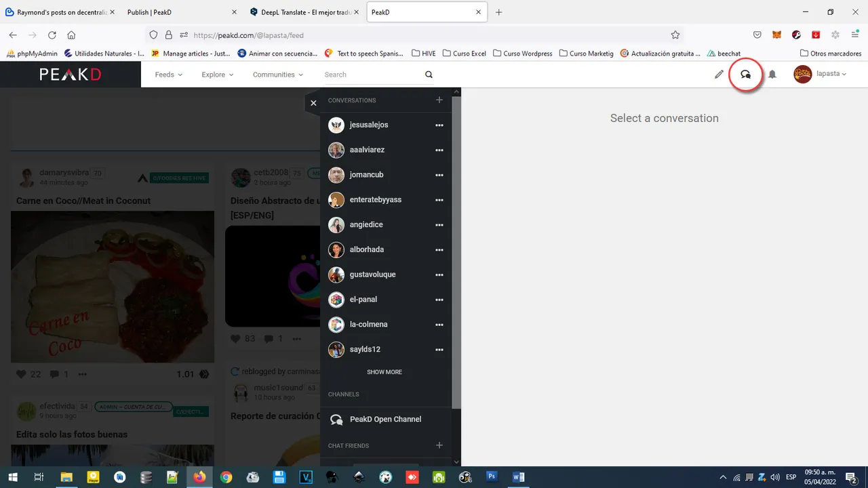Switch to the Raymond's posts tab
868x488 pixels.
(x=61, y=12)
